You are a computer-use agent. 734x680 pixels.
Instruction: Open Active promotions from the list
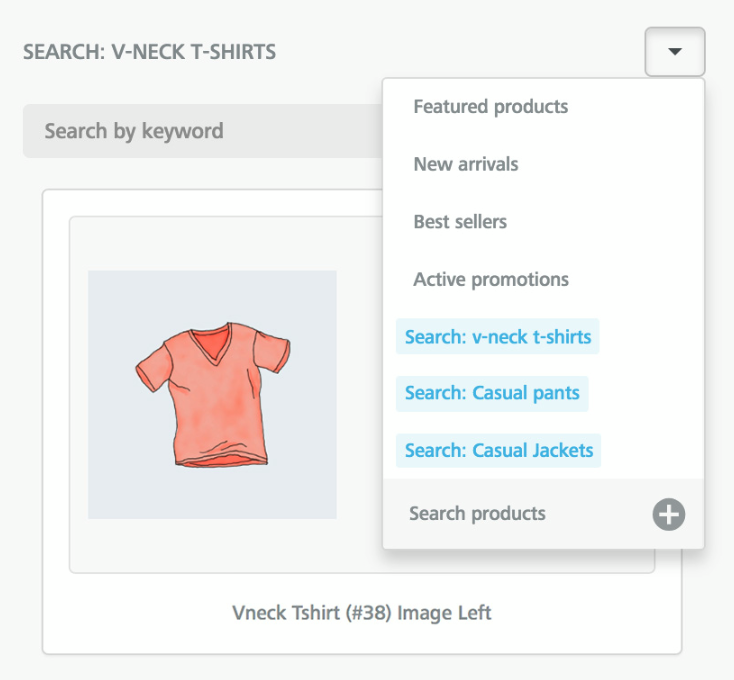point(491,279)
